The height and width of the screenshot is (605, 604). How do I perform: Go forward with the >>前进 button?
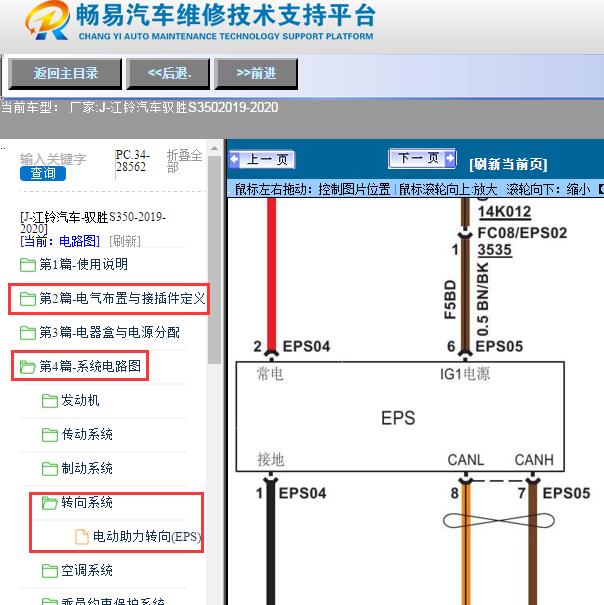click(x=256, y=73)
